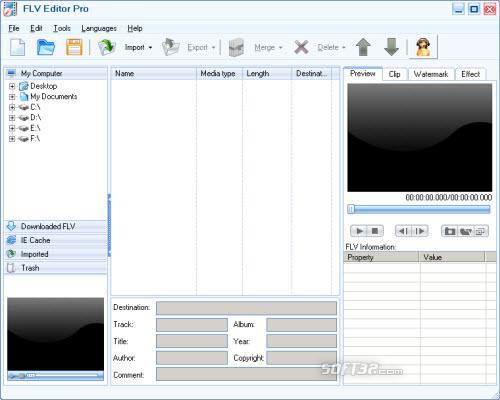This screenshot has height=400, width=500.
Task: Open the Languages menu
Action: tap(99, 28)
